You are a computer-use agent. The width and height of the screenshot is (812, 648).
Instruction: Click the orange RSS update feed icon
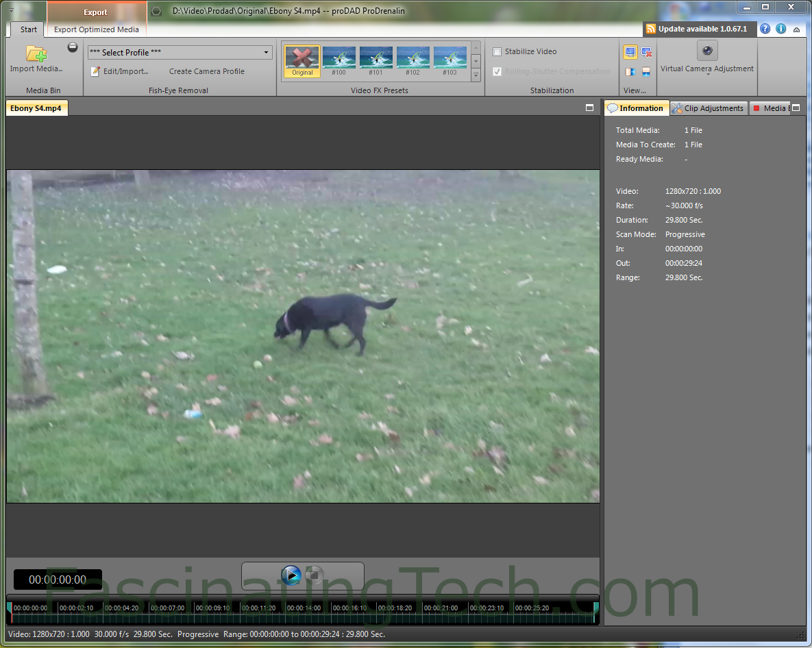coord(651,29)
